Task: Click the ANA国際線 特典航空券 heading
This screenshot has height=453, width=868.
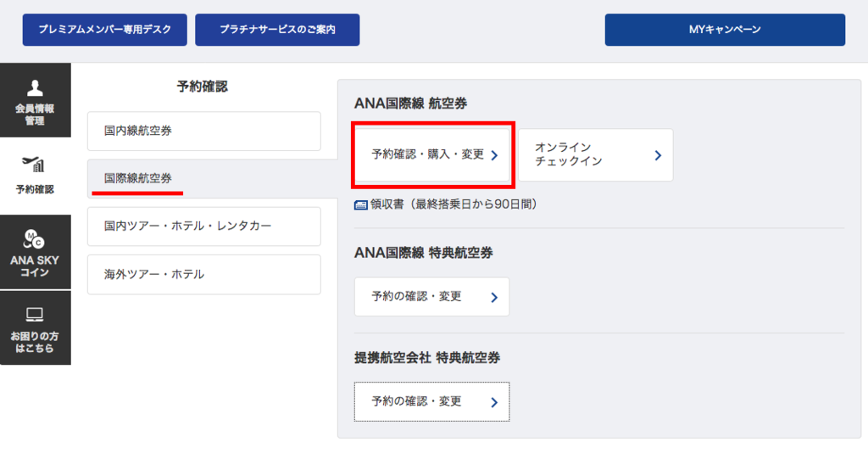Action: (x=424, y=253)
